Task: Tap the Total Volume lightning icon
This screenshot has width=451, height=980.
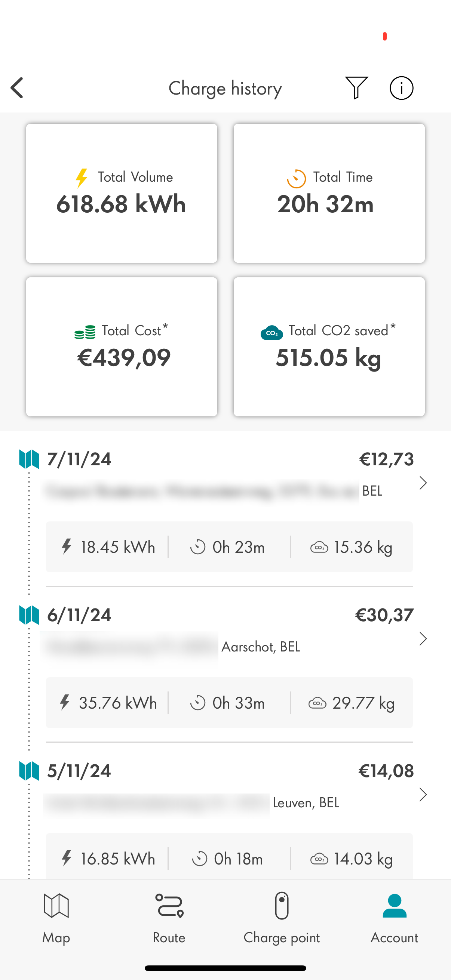Action: (82, 178)
